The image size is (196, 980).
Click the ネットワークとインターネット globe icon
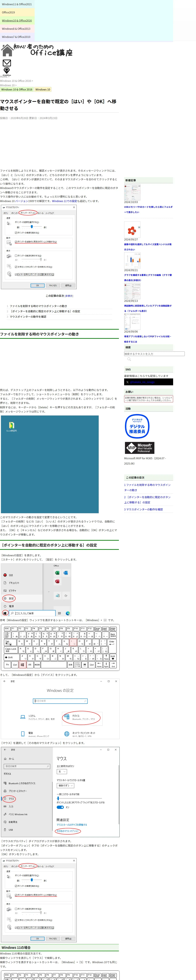point(67,734)
